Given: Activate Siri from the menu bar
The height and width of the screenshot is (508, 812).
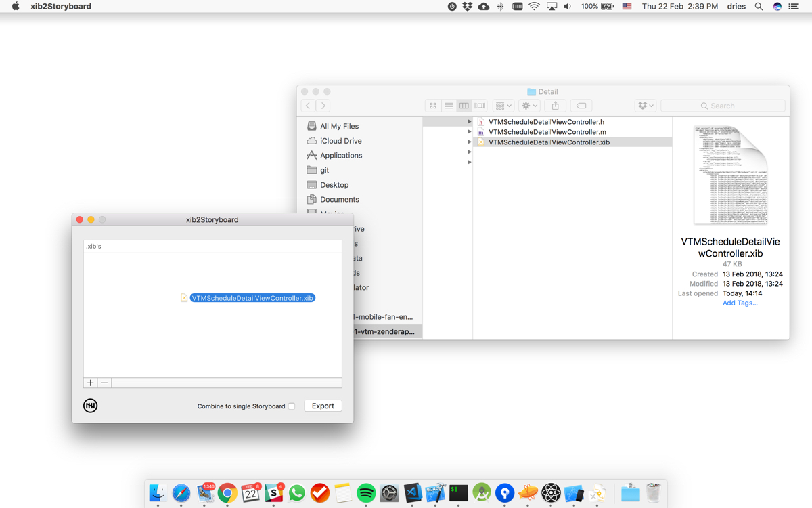Looking at the screenshot, I should (777, 6).
